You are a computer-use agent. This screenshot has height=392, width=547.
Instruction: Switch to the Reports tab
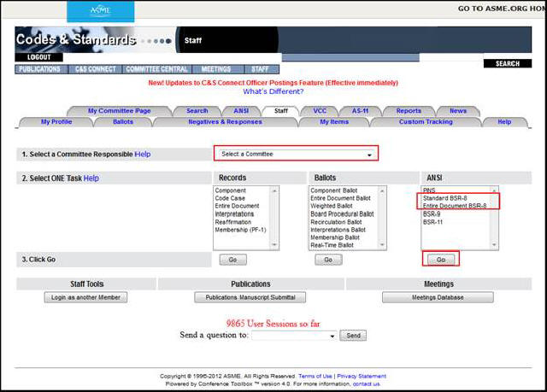pos(409,111)
